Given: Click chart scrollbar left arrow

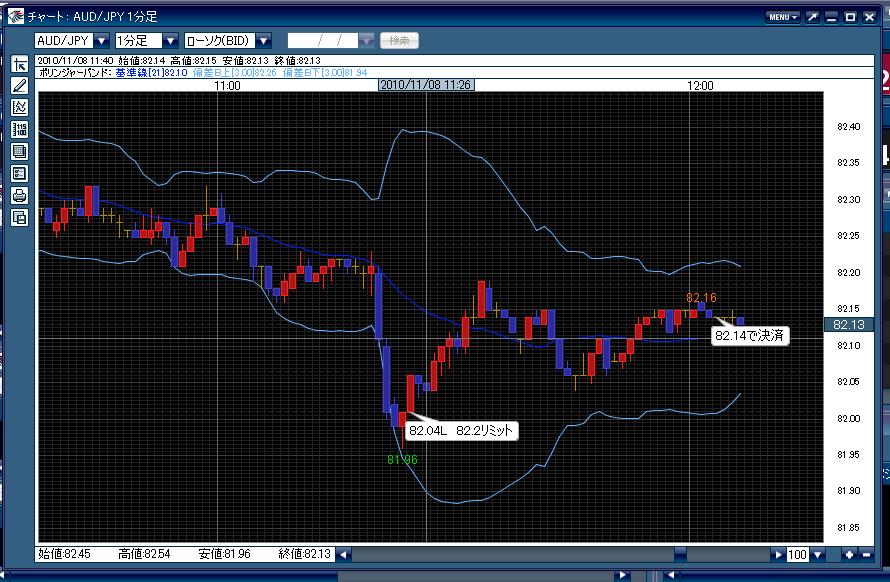Looking at the screenshot, I should (x=343, y=554).
